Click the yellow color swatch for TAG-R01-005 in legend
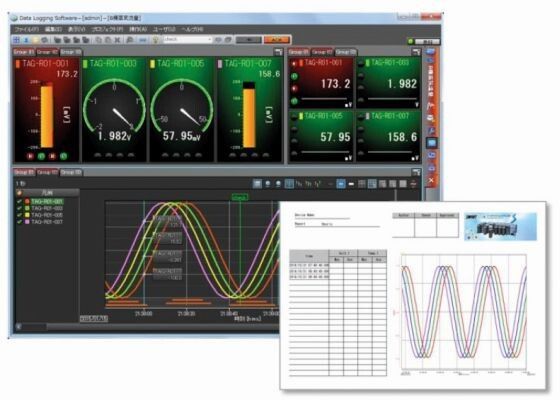 (27, 215)
